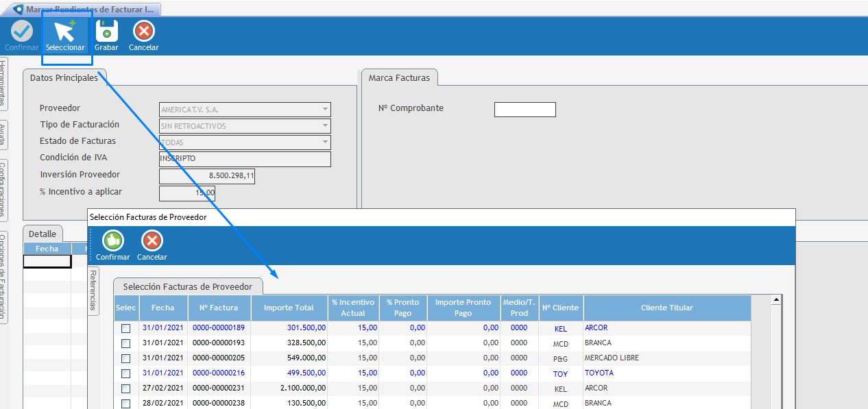Viewport: 868px width, 409px height.
Task: Tick the checkbox for invoice 0000-00000231
Action: pos(125,388)
